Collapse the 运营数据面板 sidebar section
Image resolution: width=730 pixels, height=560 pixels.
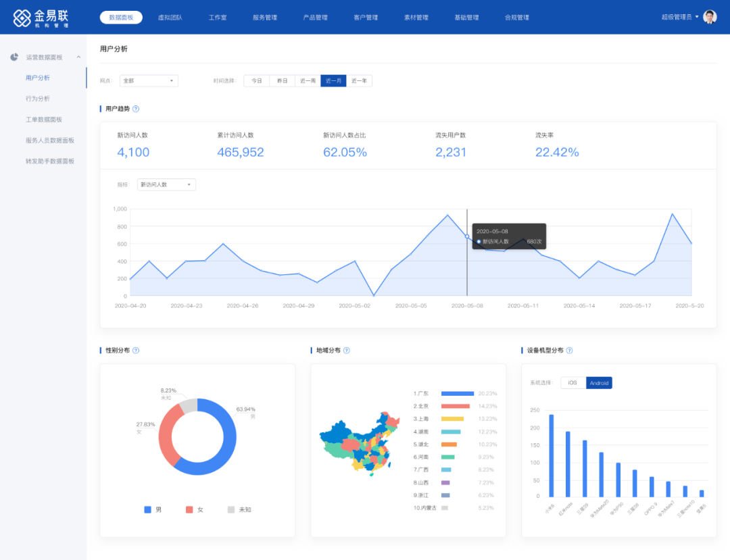pos(78,57)
